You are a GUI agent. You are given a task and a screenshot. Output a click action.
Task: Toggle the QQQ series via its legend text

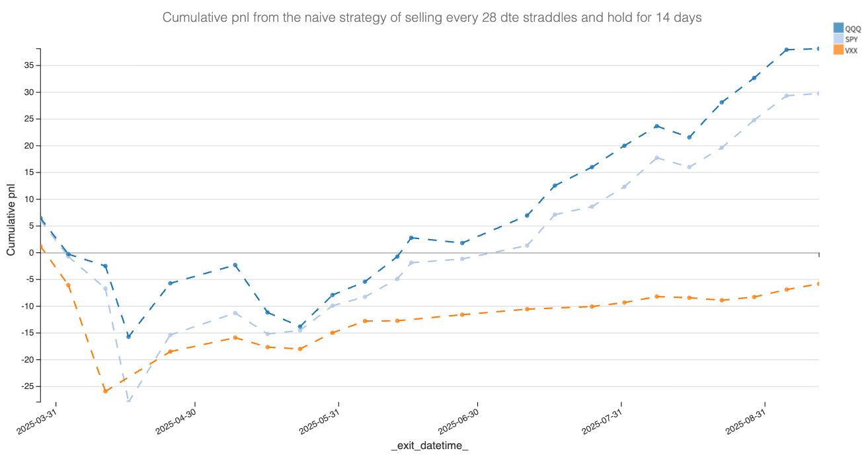[851, 28]
